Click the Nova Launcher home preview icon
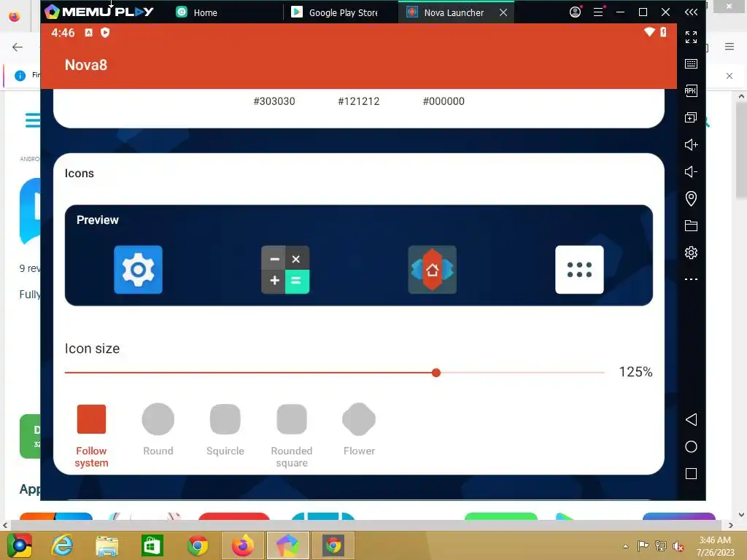This screenshot has width=747, height=560. click(x=432, y=270)
